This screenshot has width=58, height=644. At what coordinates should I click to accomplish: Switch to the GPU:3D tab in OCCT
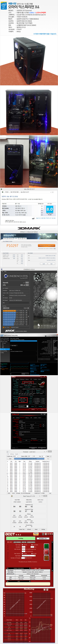coord(24,542)
